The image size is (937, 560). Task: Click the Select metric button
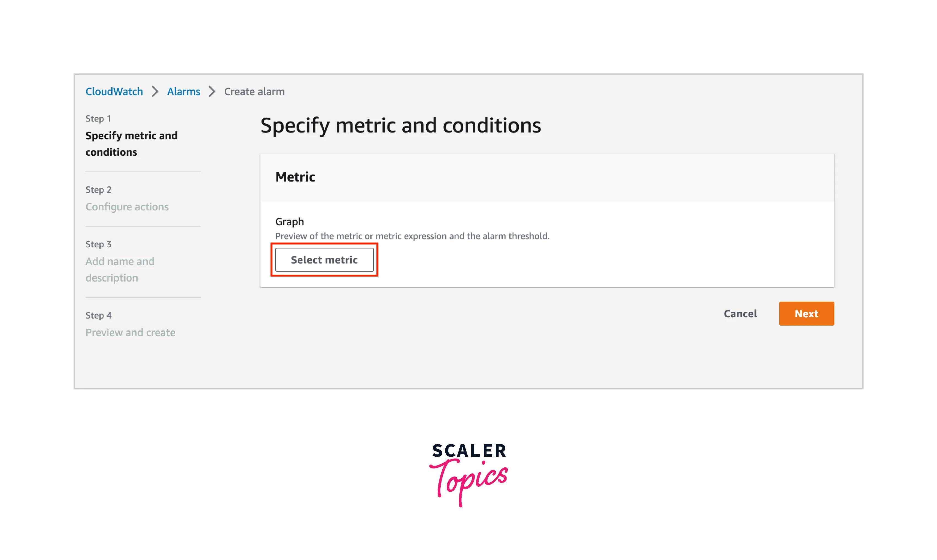324,260
